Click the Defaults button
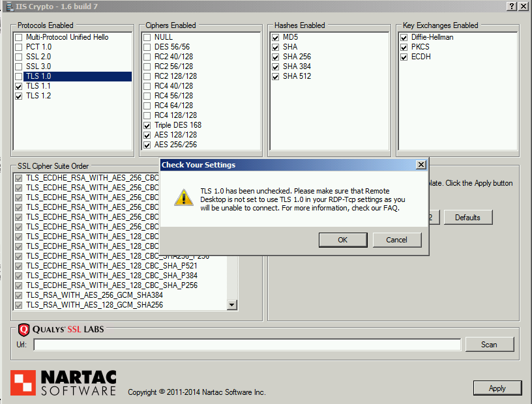 point(468,218)
